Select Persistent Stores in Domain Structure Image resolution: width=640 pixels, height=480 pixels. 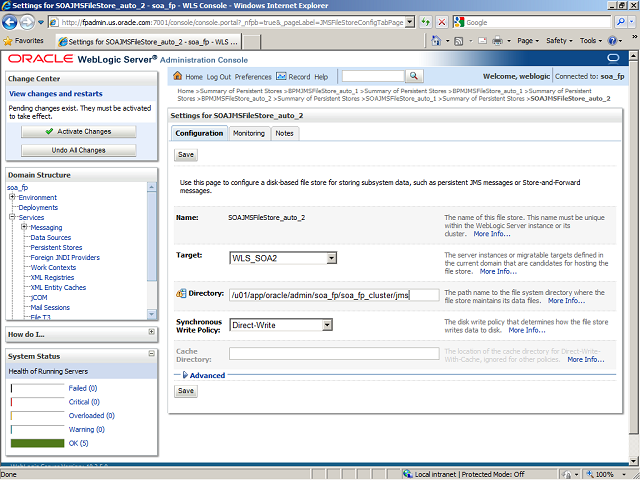pos(56,247)
